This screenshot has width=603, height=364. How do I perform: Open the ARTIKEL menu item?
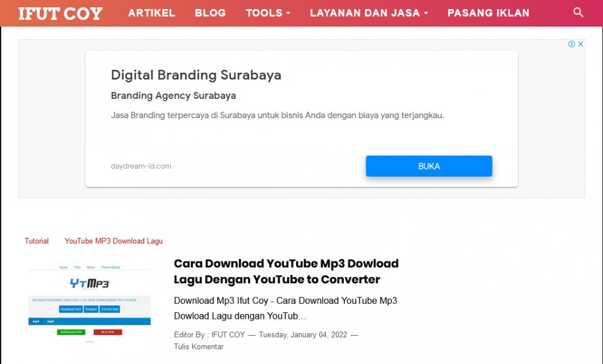tap(151, 13)
